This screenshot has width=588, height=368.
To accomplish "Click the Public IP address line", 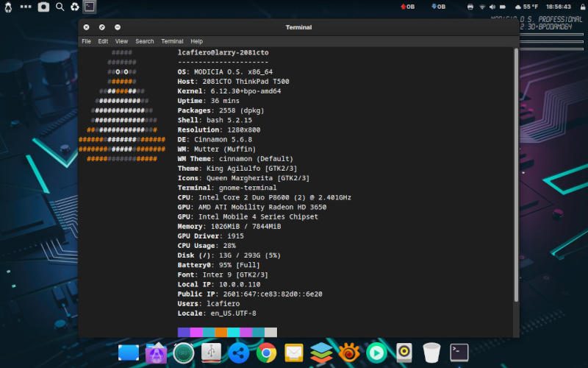I will [250, 294].
